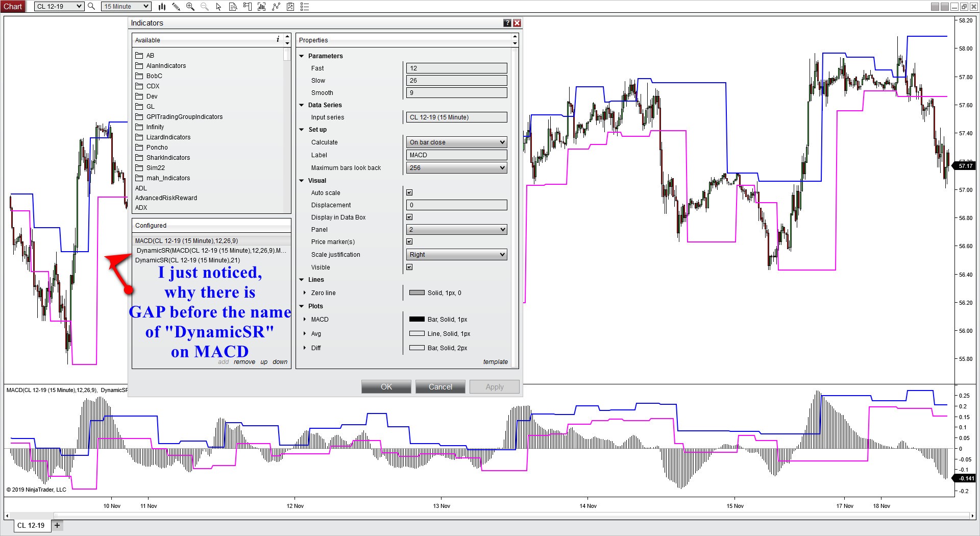
Task: Open the Chart Trader icon
Action: [248, 6]
